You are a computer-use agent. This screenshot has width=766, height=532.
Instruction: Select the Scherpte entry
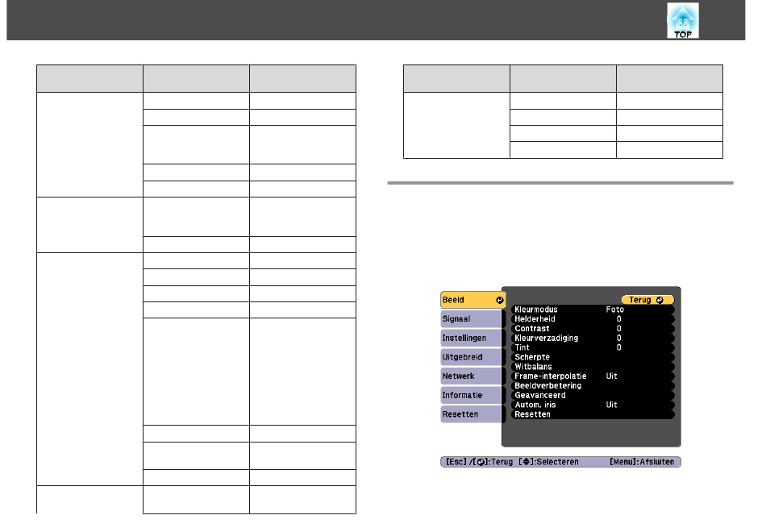[x=593, y=357]
